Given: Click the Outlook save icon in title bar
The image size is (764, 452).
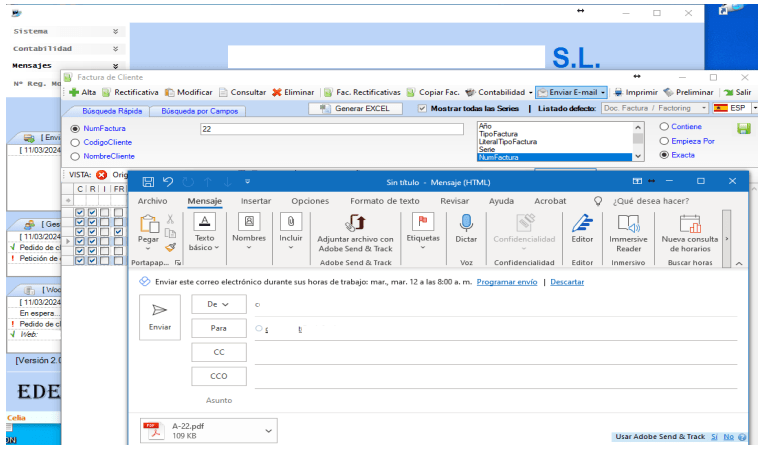Looking at the screenshot, I should (x=148, y=182).
